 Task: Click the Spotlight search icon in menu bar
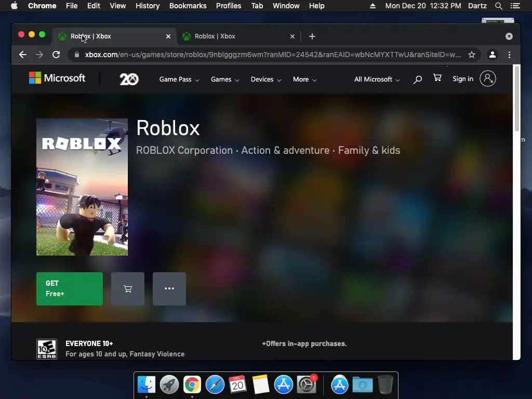click(499, 6)
